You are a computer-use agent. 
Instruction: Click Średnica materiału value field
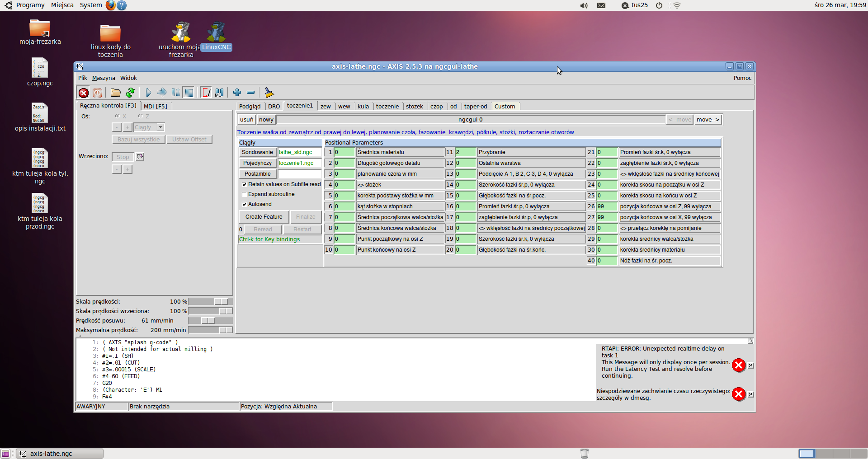(x=344, y=152)
